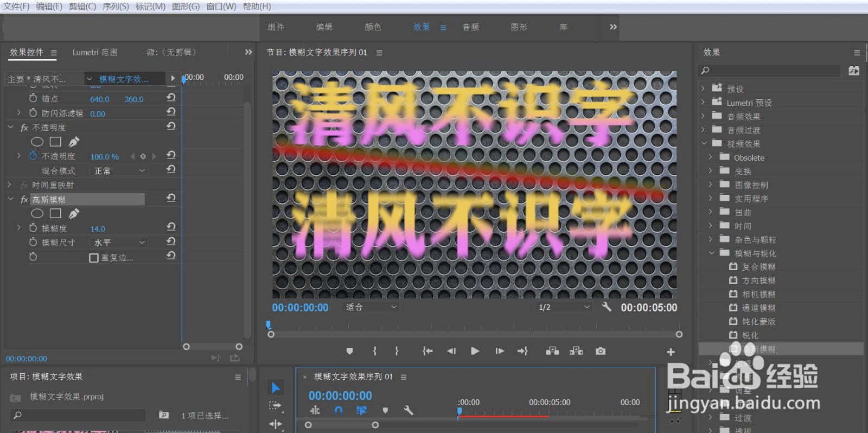Toggle the 不透明度 fx effect switch
868x433 pixels.
tap(24, 128)
